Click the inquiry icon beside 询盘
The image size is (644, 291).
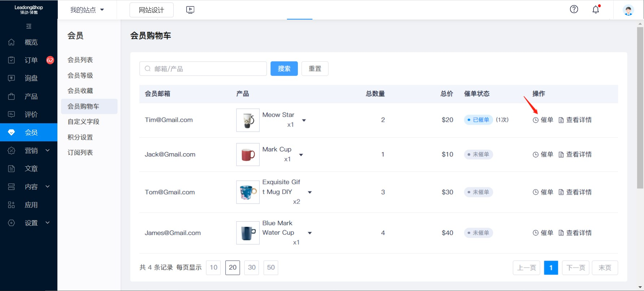(x=12, y=78)
